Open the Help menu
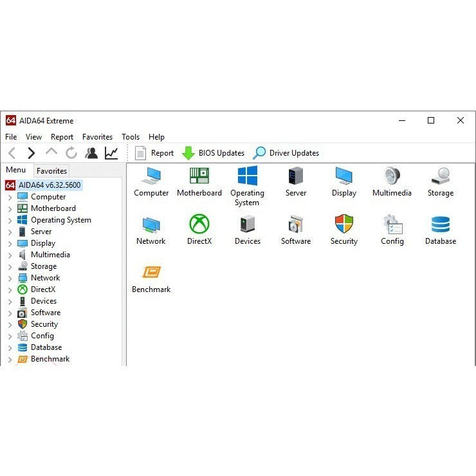The width and height of the screenshot is (476, 476). tap(156, 137)
